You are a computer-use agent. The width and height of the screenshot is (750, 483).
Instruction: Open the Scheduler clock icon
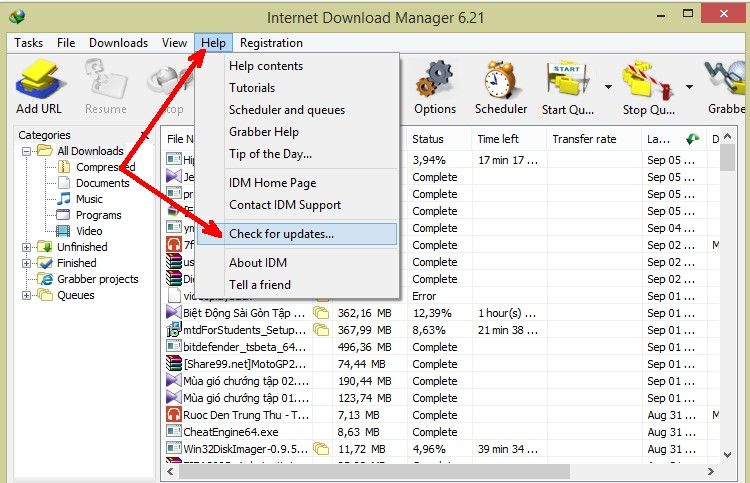point(501,79)
